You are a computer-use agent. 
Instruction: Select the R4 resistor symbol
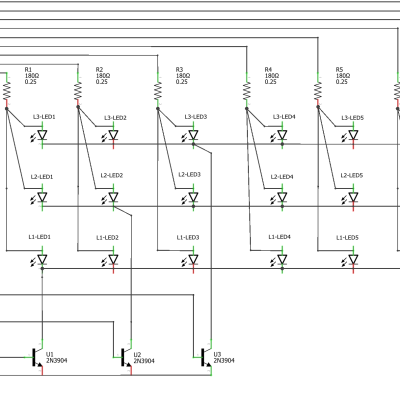tap(247, 91)
